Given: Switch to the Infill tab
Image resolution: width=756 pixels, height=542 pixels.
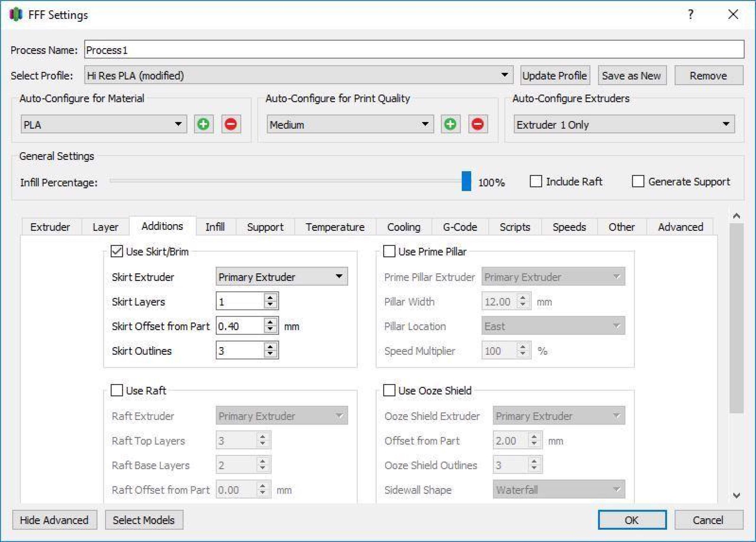Looking at the screenshot, I should click(x=215, y=227).
